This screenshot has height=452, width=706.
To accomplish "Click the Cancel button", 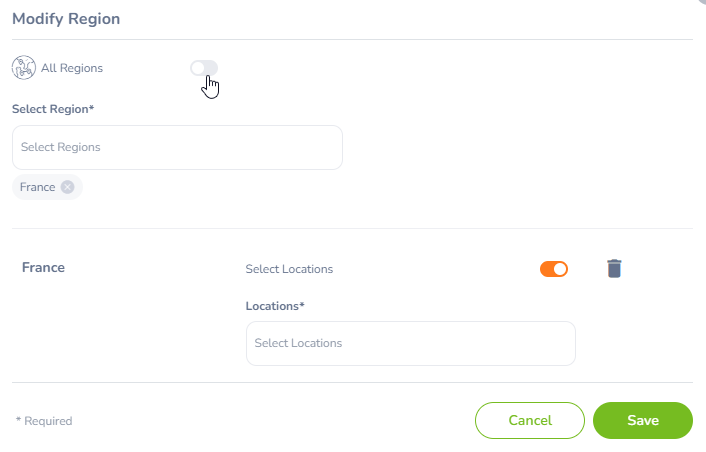I will tap(530, 420).
